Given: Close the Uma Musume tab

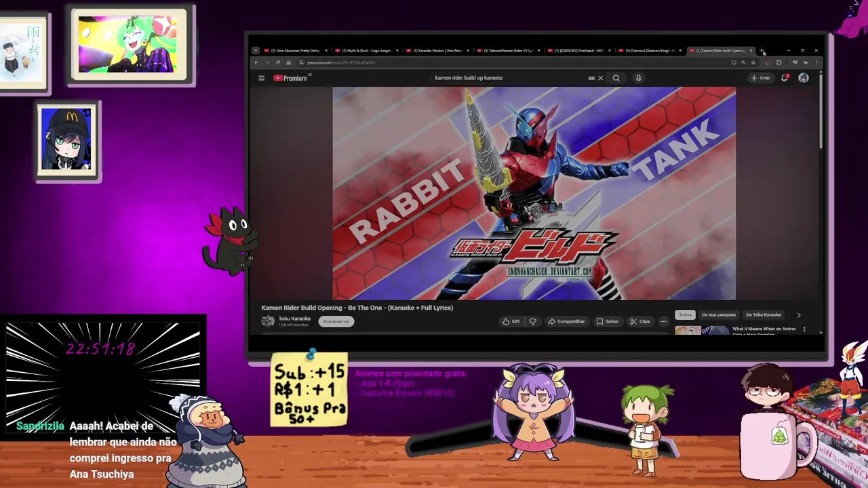Looking at the screenshot, I should 326,51.
